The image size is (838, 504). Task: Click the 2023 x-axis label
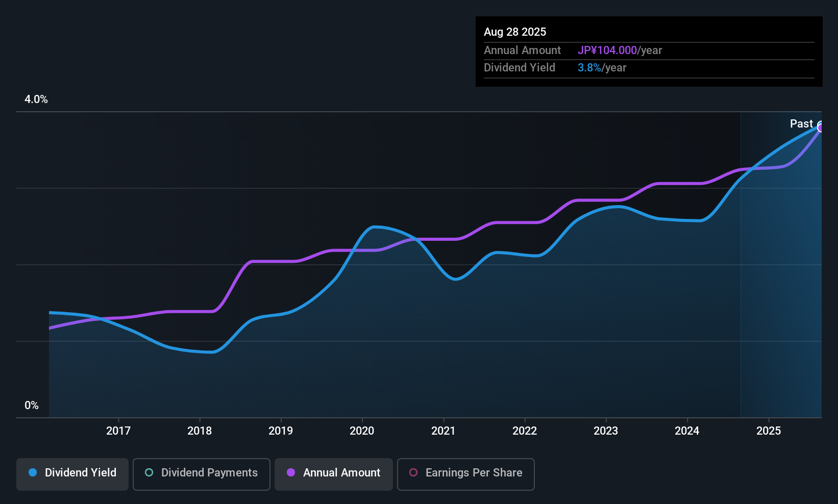[x=606, y=431]
